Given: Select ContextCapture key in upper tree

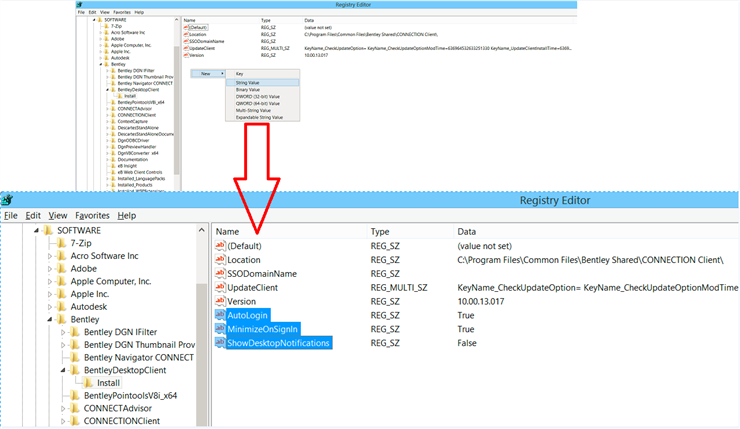Looking at the screenshot, I should (133, 121).
